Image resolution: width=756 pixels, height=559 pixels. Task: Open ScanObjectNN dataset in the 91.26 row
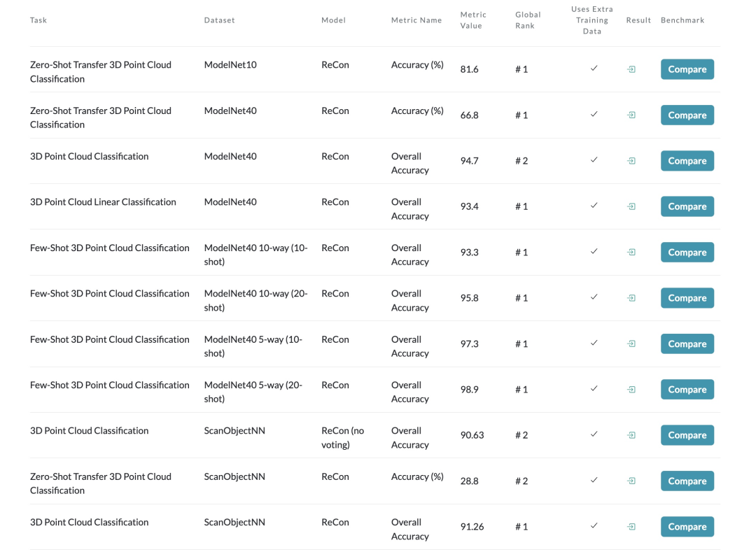point(234,523)
